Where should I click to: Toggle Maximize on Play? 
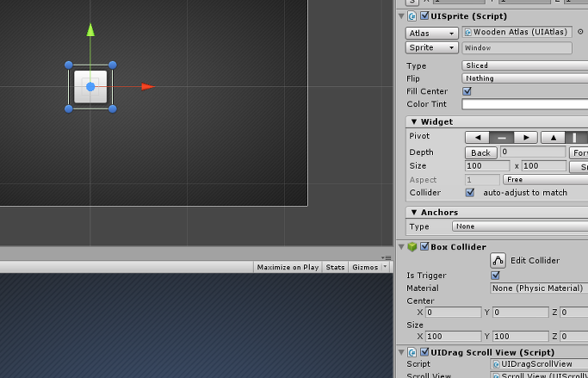pyautogui.click(x=288, y=267)
